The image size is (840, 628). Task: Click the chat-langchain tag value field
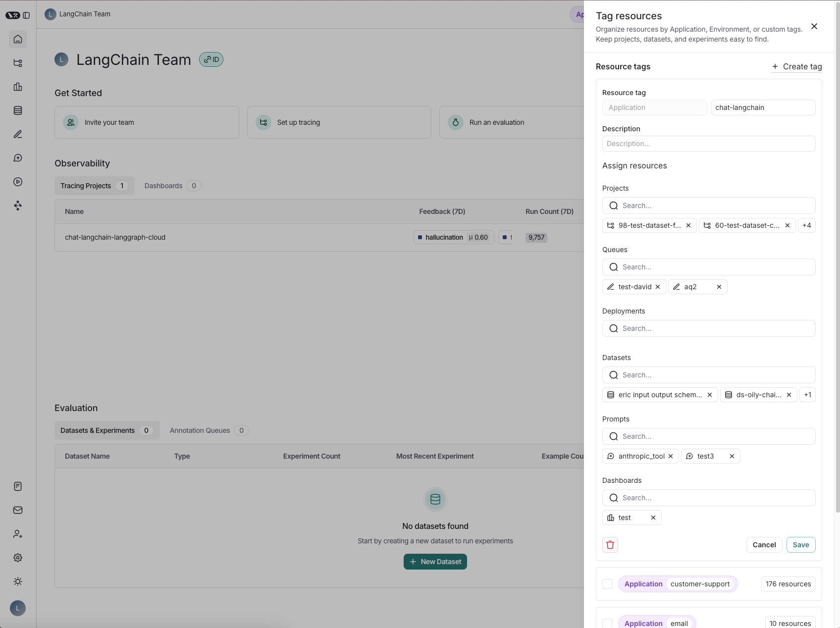tap(763, 107)
